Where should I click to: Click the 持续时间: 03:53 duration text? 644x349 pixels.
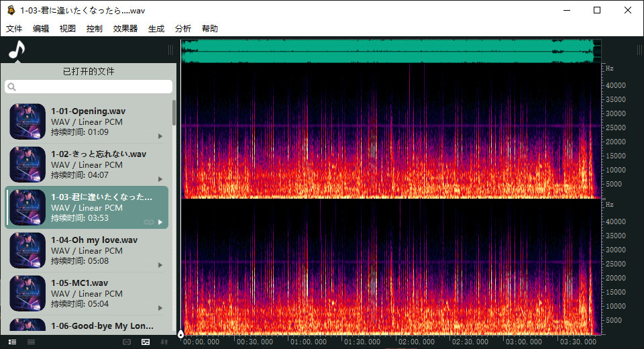click(80, 218)
